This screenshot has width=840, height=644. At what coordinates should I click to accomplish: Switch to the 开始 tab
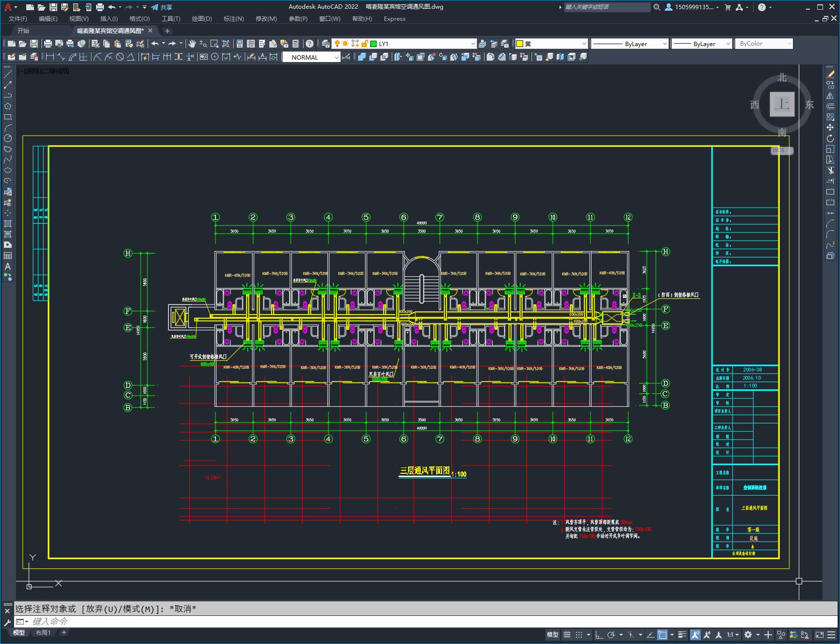pyautogui.click(x=23, y=31)
